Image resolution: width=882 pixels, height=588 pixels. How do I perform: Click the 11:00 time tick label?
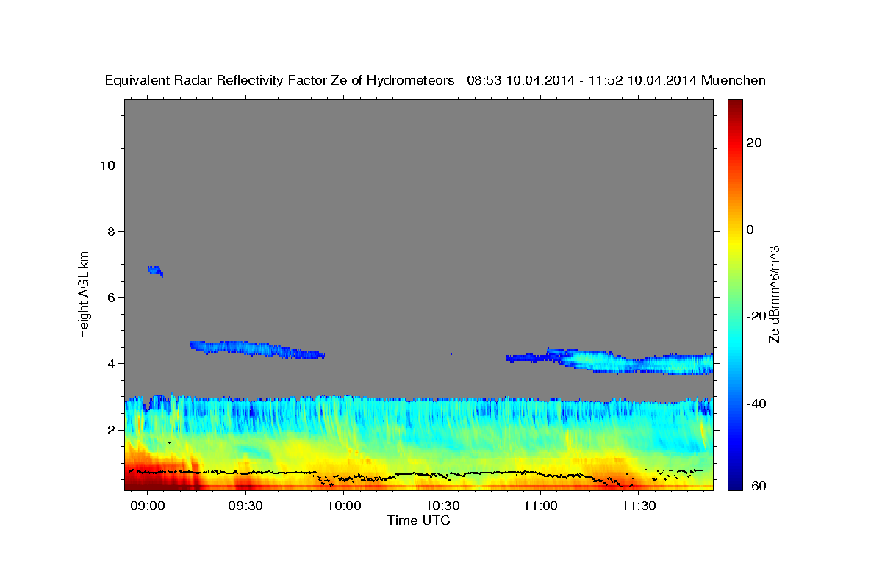pyautogui.click(x=540, y=506)
